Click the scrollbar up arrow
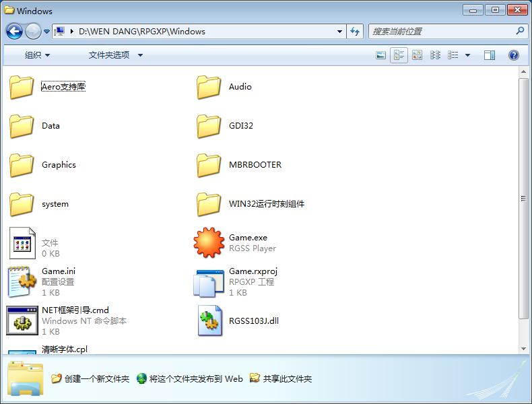 pyautogui.click(x=523, y=71)
